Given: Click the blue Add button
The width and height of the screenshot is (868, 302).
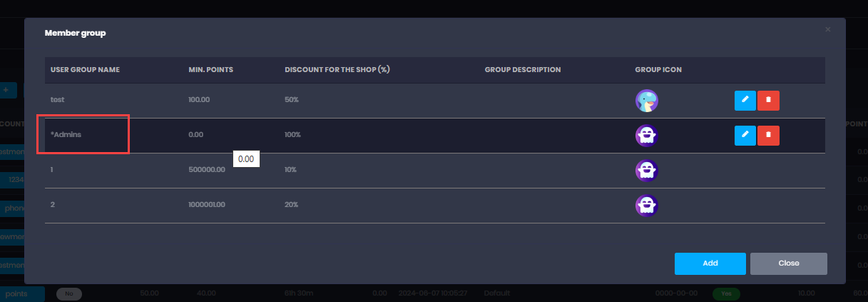Looking at the screenshot, I should click(710, 263).
